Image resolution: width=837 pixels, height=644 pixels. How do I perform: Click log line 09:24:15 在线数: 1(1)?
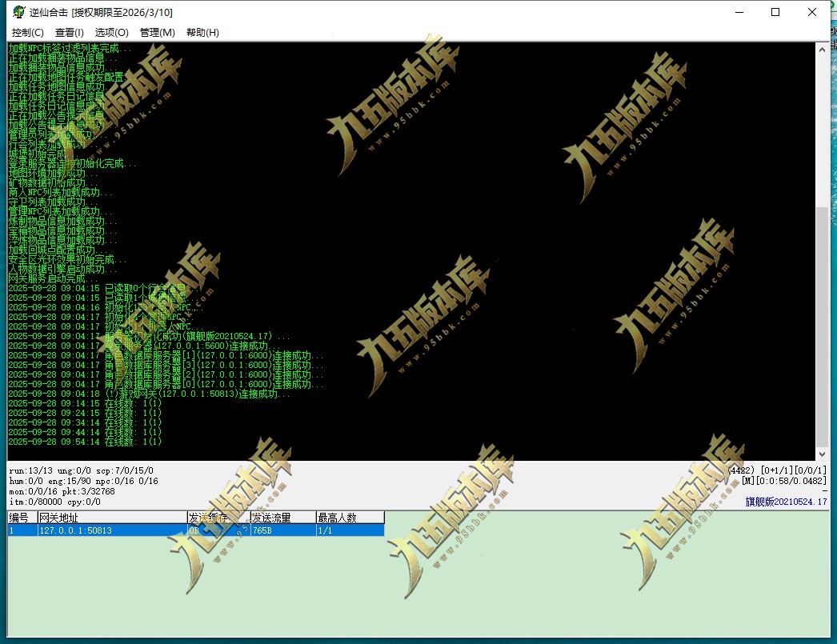pos(84,413)
